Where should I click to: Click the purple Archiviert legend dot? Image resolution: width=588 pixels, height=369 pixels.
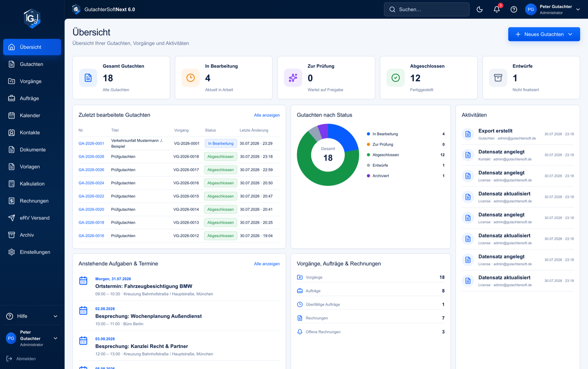point(368,176)
